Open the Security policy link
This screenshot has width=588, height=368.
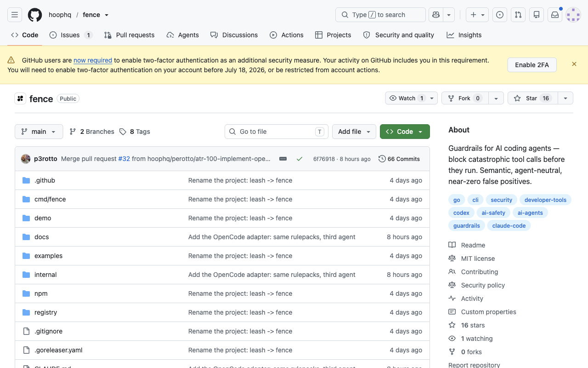click(x=483, y=285)
